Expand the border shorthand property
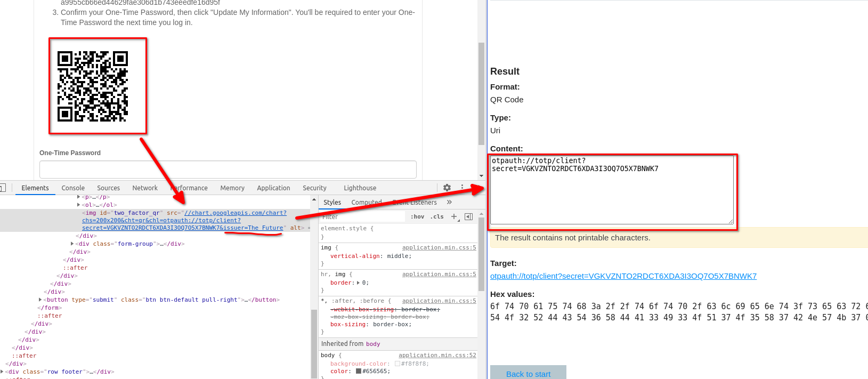The image size is (868, 379). click(x=358, y=283)
